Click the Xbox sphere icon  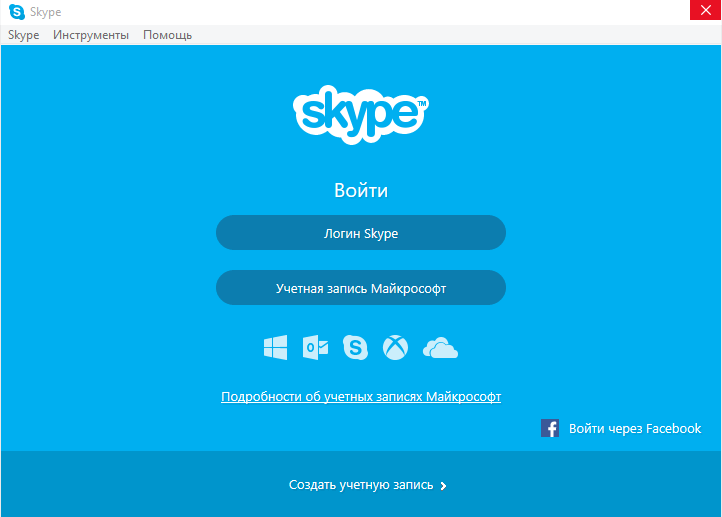(396, 347)
